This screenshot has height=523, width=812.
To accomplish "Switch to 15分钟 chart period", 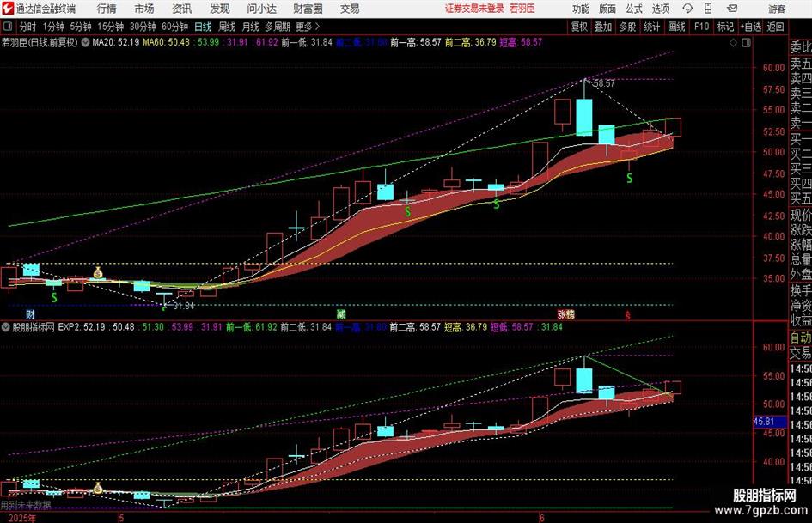I will [110, 27].
